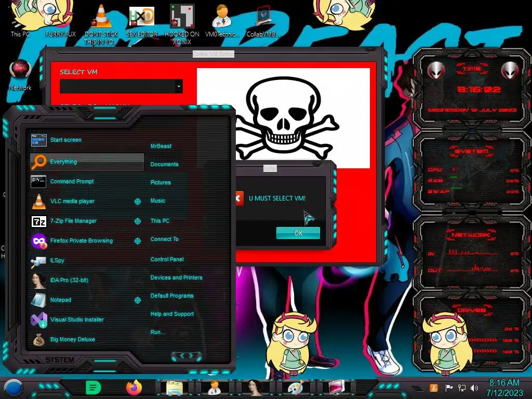
Task: Open Action Center flag in system tray
Action: point(449,388)
